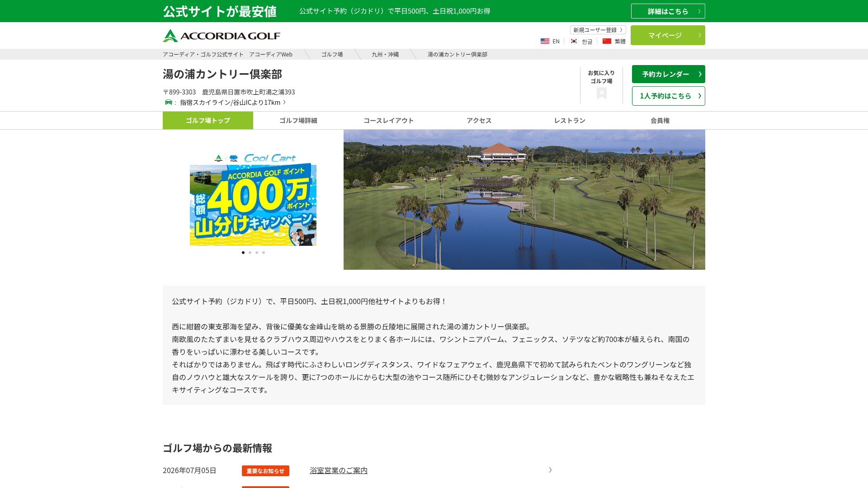This screenshot has height=488, width=868.
Task: Select Korean language flag icon
Action: tap(574, 41)
